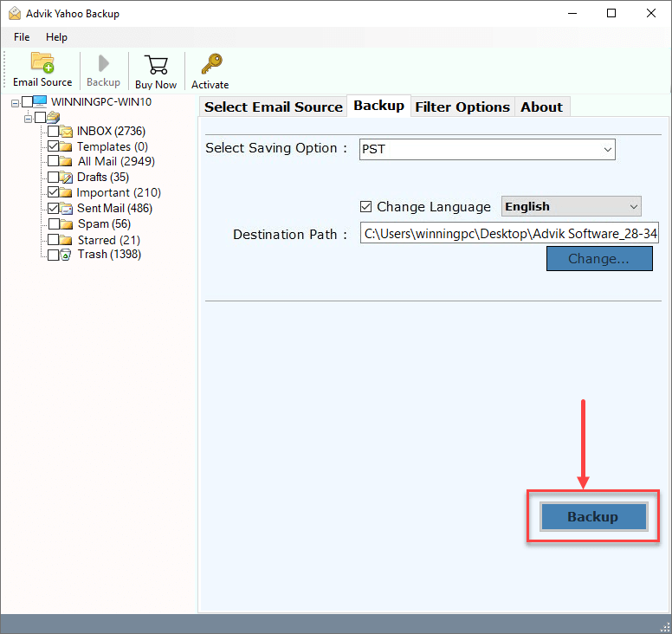Close the Advik Yahoo Backup window
Viewport: 672px width, 634px height.
[x=651, y=13]
